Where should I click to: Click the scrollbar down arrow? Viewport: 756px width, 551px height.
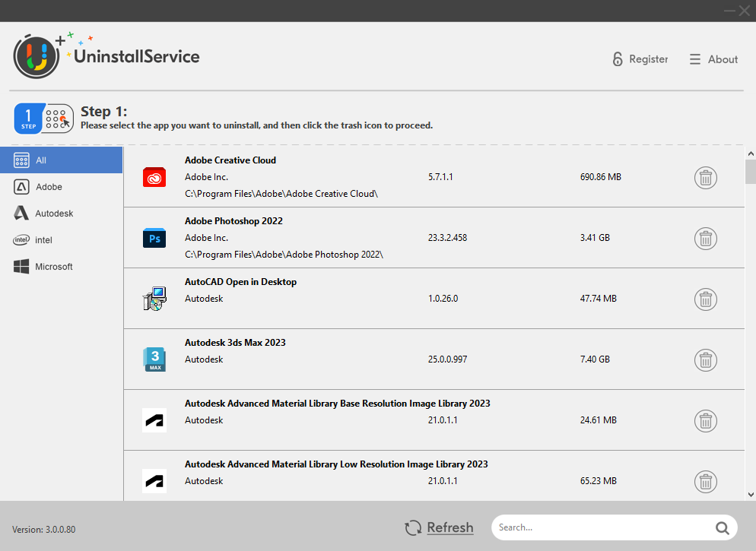pyautogui.click(x=751, y=495)
